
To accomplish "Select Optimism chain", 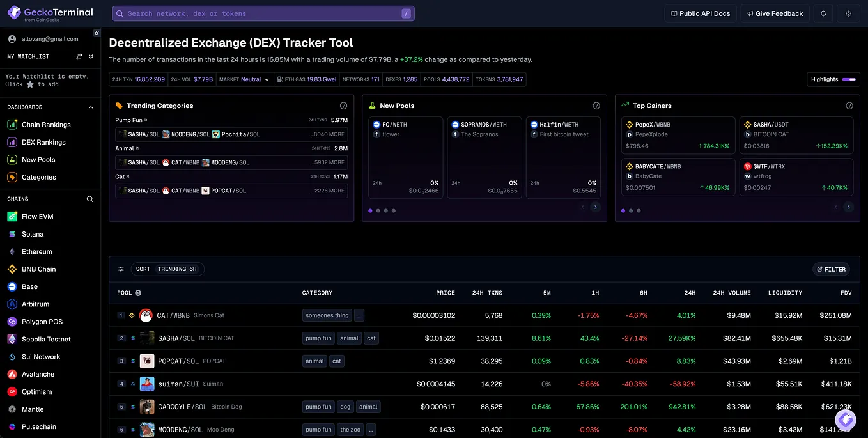I will 37,392.
